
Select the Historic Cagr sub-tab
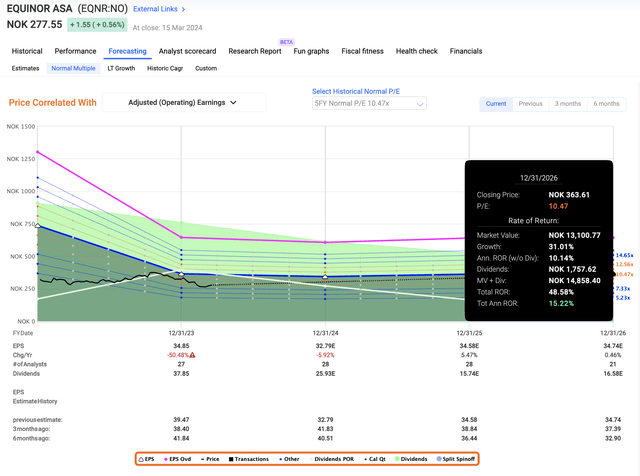click(165, 68)
